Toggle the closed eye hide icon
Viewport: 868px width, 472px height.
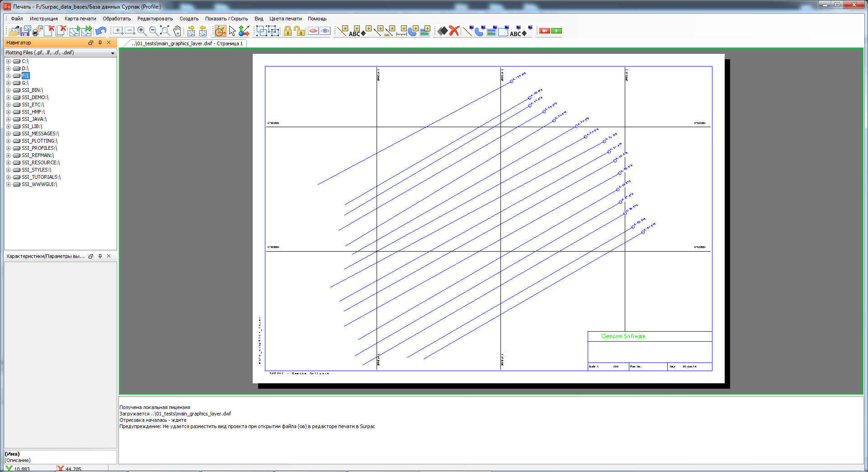pos(313,31)
